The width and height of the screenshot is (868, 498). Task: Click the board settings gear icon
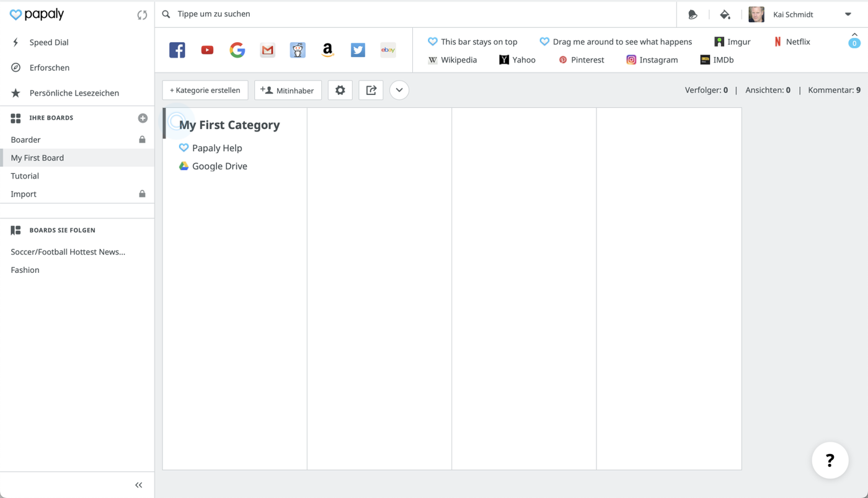pos(340,91)
